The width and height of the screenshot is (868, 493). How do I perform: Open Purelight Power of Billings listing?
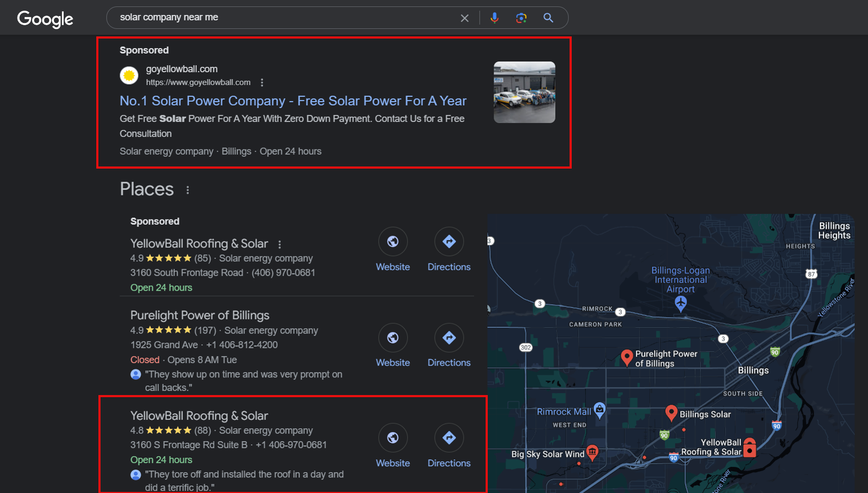pos(200,315)
